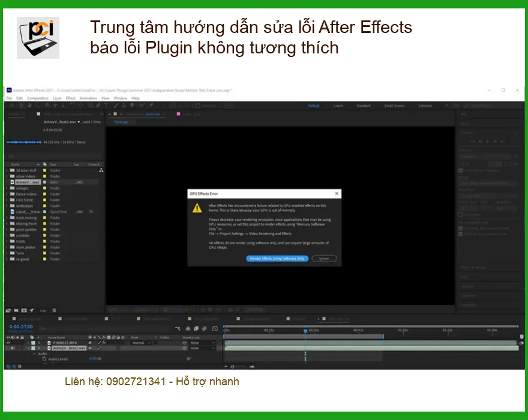Switch to the Small Screen workspace

pos(394,106)
